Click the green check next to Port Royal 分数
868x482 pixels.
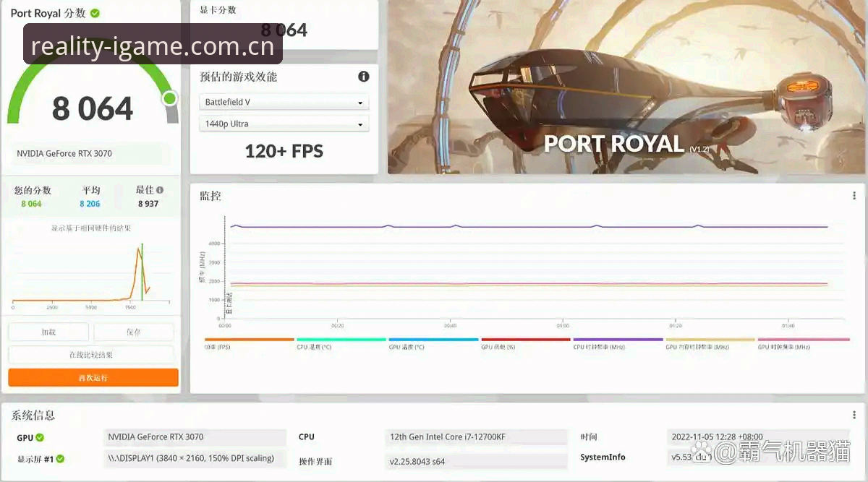click(95, 13)
